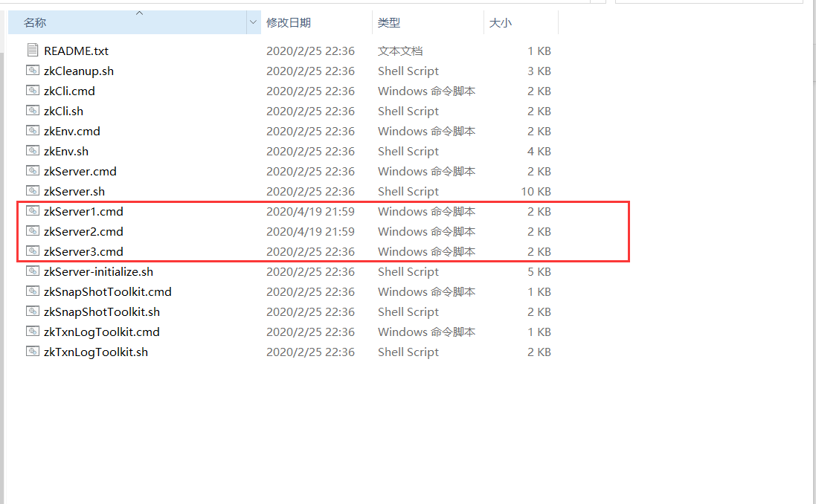The width and height of the screenshot is (816, 504).
Task: Click the zkEnv.cmd file icon
Action: [32, 131]
